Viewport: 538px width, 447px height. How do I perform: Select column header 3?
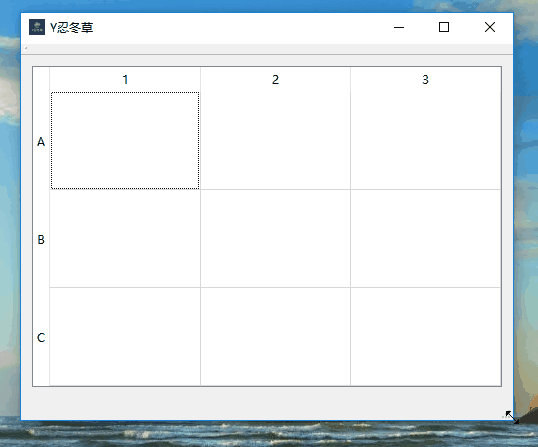(425, 79)
